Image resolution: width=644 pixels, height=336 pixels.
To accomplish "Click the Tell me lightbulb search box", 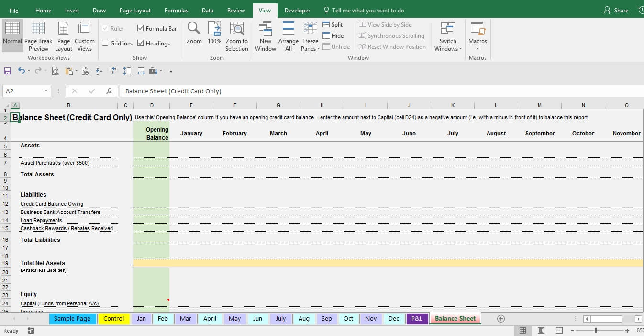I will [364, 10].
